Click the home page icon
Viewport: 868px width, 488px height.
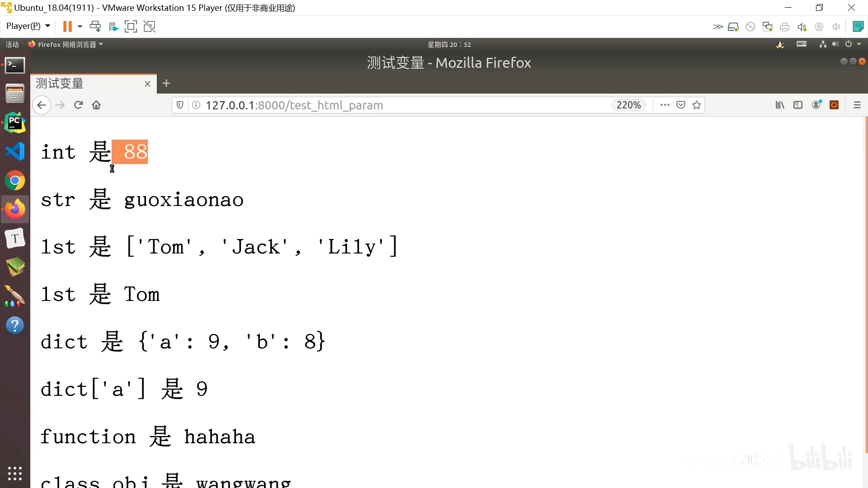97,105
